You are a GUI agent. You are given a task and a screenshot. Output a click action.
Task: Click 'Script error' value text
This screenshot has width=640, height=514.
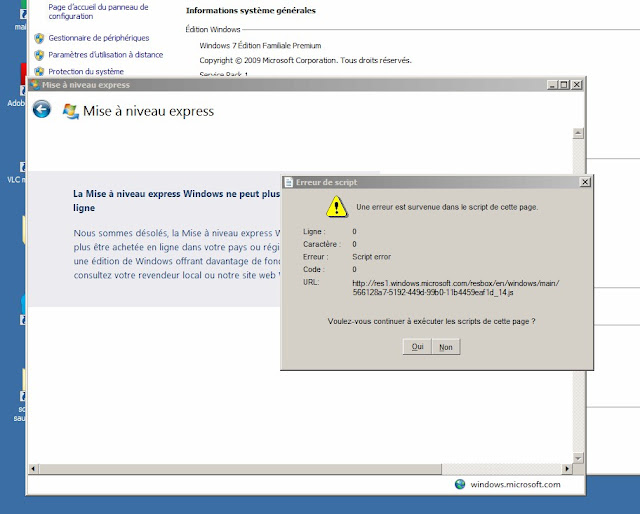click(x=371, y=257)
